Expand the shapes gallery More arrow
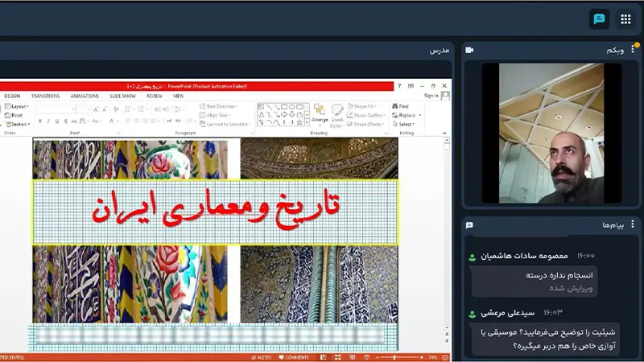 pos(307,122)
